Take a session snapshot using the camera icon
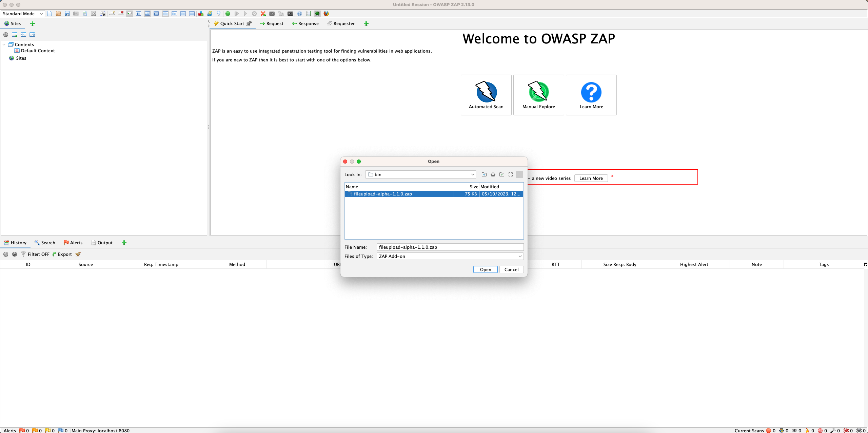Screen dimensions: 868x433 pos(76,14)
